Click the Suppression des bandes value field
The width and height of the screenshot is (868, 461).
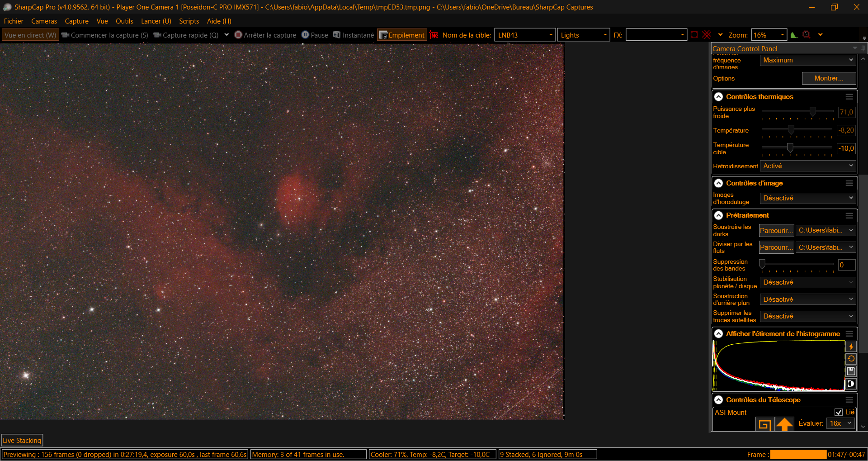846,265
